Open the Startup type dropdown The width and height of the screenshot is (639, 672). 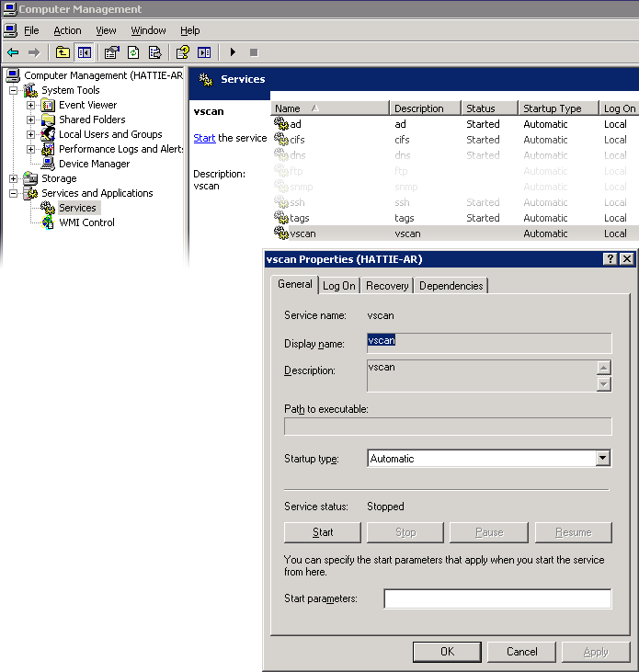[602, 459]
